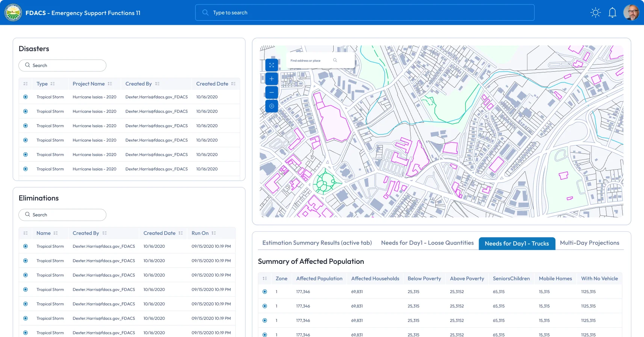Screen dimensions: 644x337
Task: Sort Disasters table by Created Date
Action: pyautogui.click(x=233, y=84)
